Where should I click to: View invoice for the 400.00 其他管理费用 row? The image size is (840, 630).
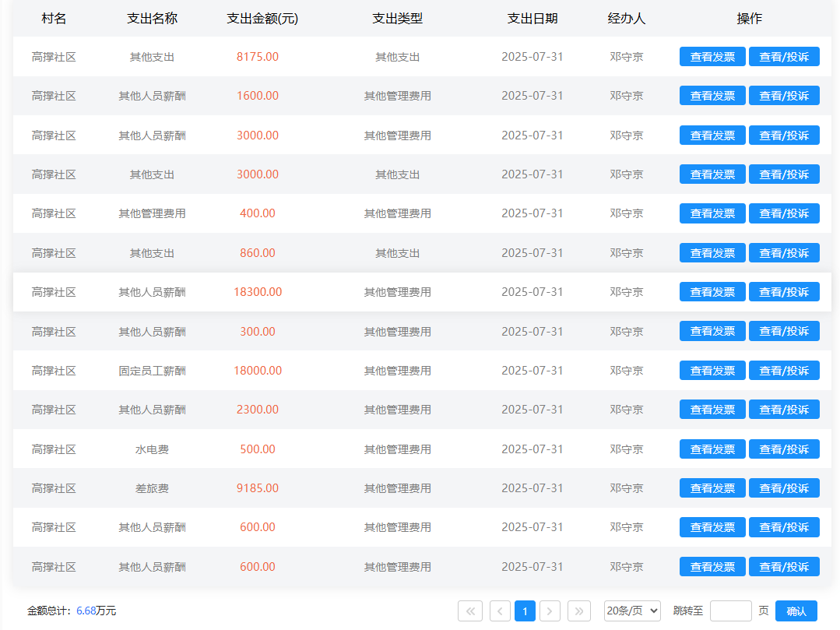click(x=712, y=213)
